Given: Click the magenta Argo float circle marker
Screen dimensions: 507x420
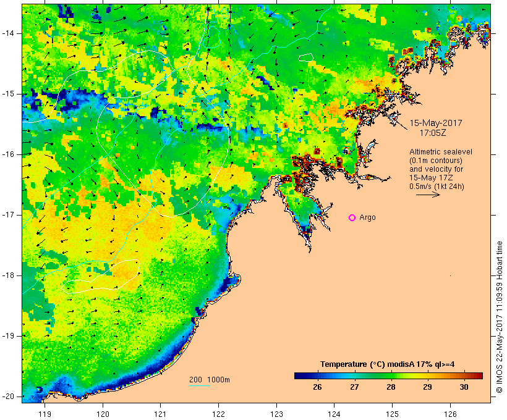Looking at the screenshot, I should pos(352,218).
